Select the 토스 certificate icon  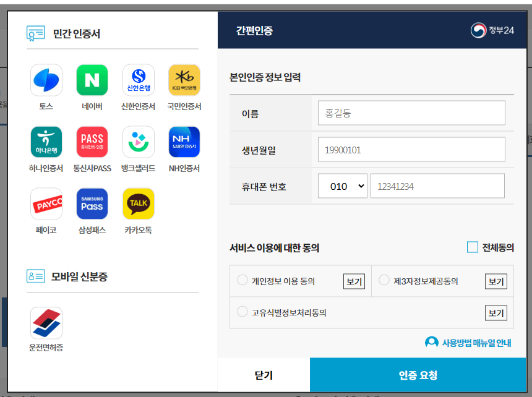tap(46, 79)
